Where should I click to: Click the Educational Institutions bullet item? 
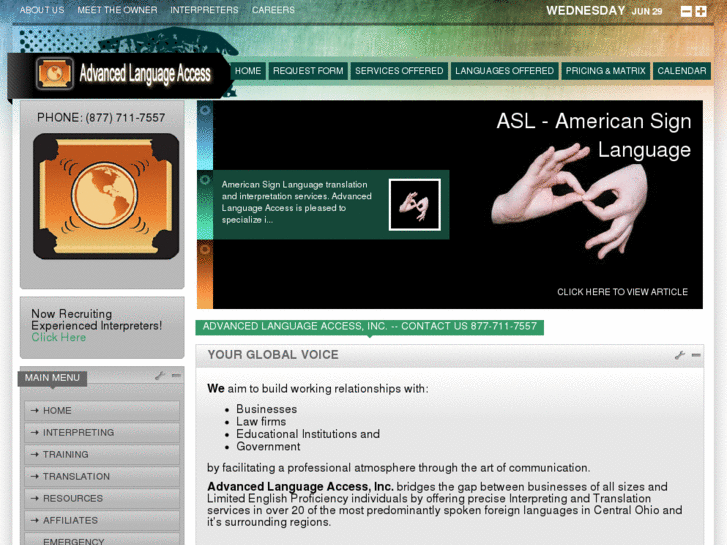pyautogui.click(x=308, y=434)
